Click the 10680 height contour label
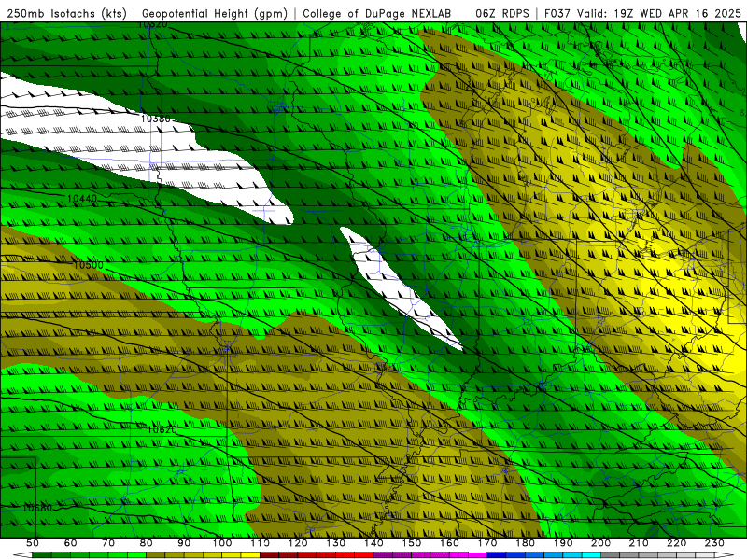The height and width of the screenshot is (560, 747). coord(37,508)
